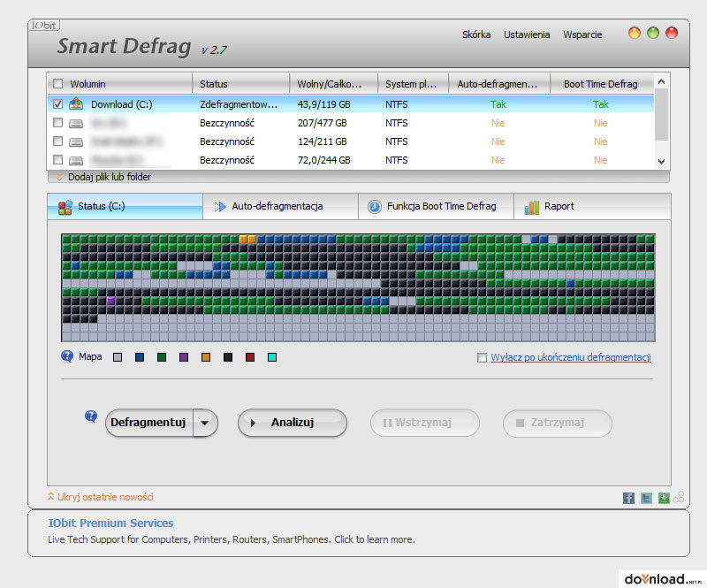Viewport: 707px width, 588px height.
Task: Open the Skórka menu
Action: pyautogui.click(x=476, y=34)
